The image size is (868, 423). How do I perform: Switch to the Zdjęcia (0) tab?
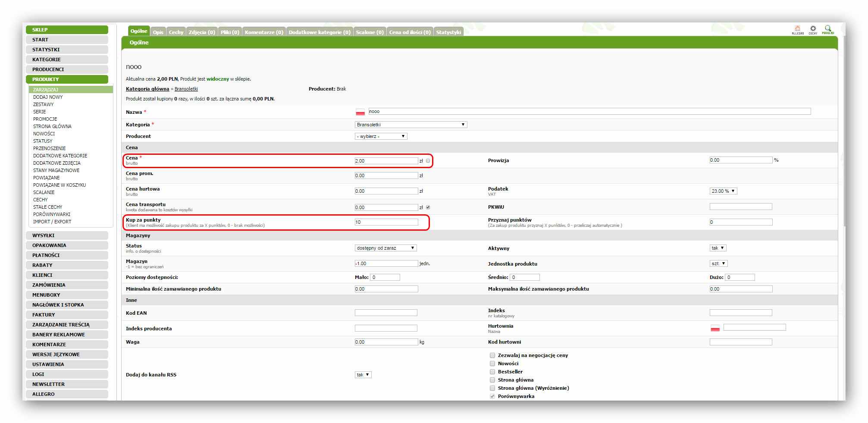[x=202, y=32]
